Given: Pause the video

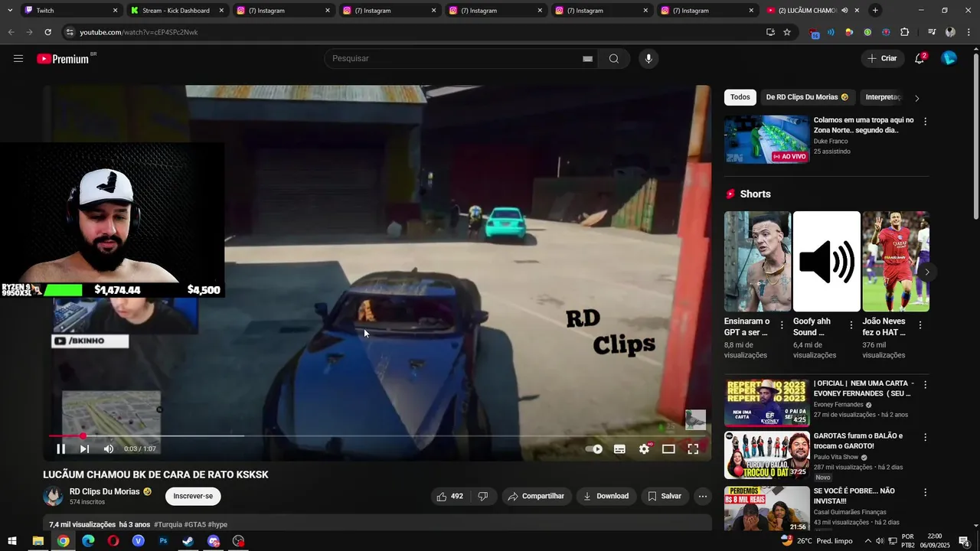Looking at the screenshot, I should pyautogui.click(x=60, y=449).
